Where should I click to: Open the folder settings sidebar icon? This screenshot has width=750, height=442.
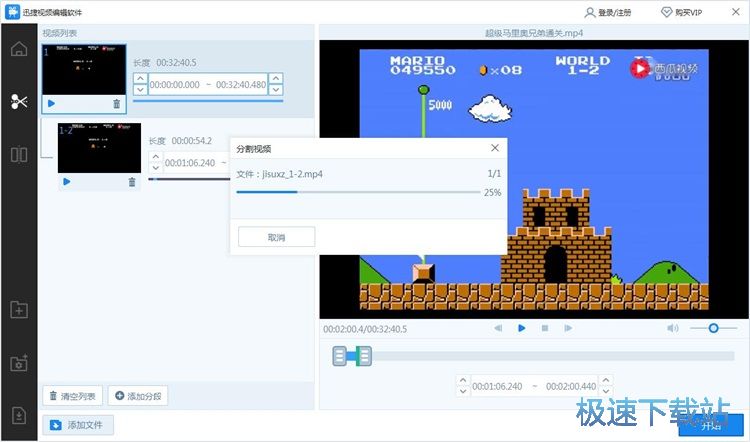(19, 363)
